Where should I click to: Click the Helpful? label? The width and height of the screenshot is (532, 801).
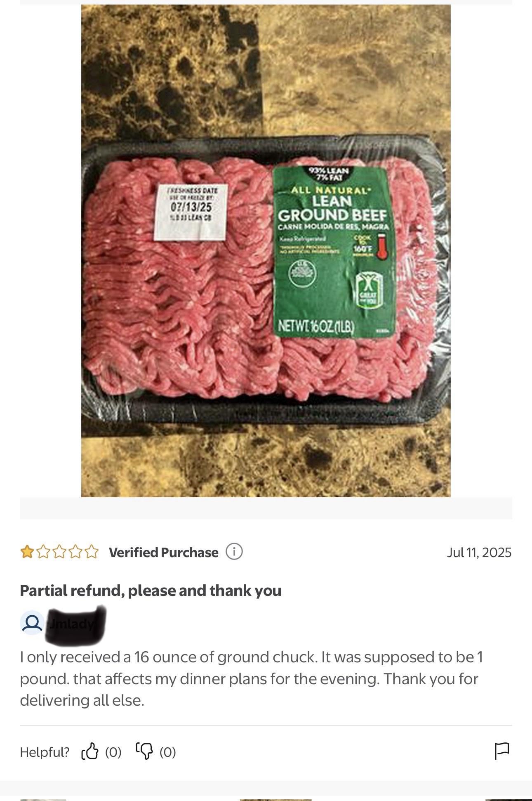coord(45,752)
